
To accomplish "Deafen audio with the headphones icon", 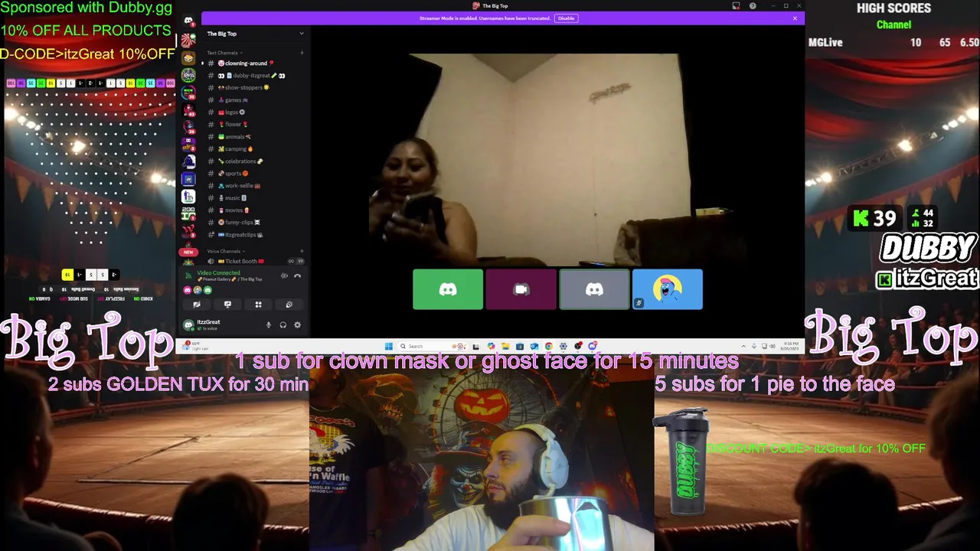I will (283, 325).
